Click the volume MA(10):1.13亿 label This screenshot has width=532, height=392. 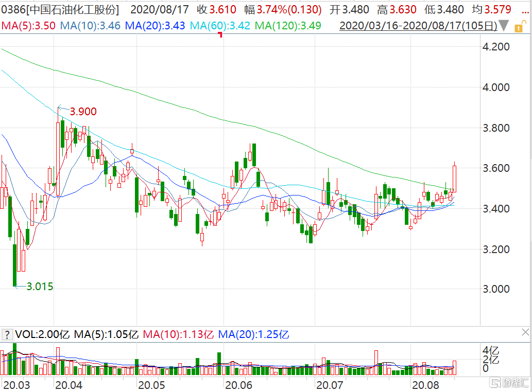(x=178, y=334)
